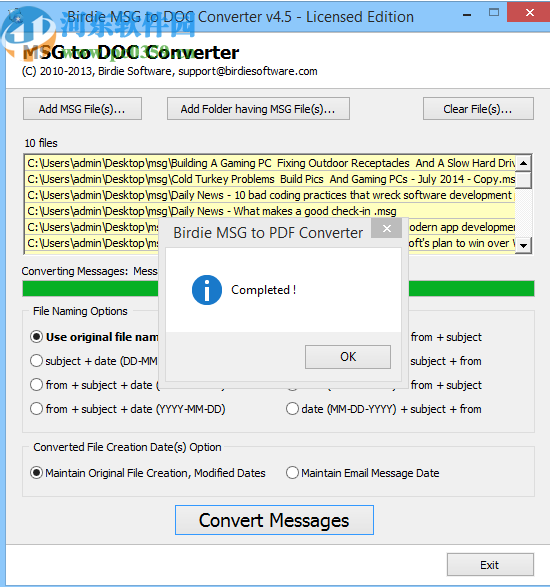The width and height of the screenshot is (550, 587).
Task: Select the What makes a good check-in row
Action: pyautogui.click(x=270, y=211)
